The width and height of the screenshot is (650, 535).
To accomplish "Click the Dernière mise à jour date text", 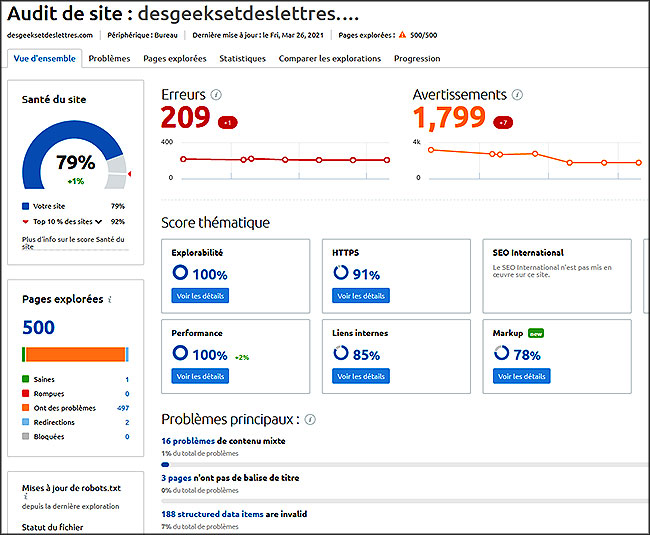I will click(258, 35).
